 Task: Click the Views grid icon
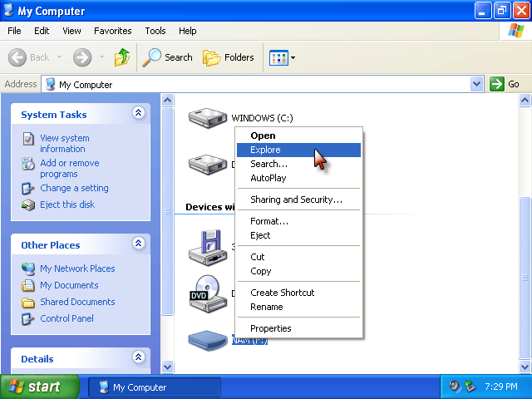pos(278,57)
